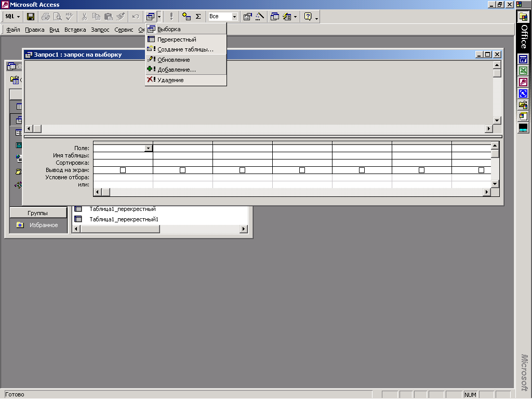Image resolution: width=532 pixels, height=399 pixels.
Task: Click the Print toolbar icon
Action: (46, 16)
